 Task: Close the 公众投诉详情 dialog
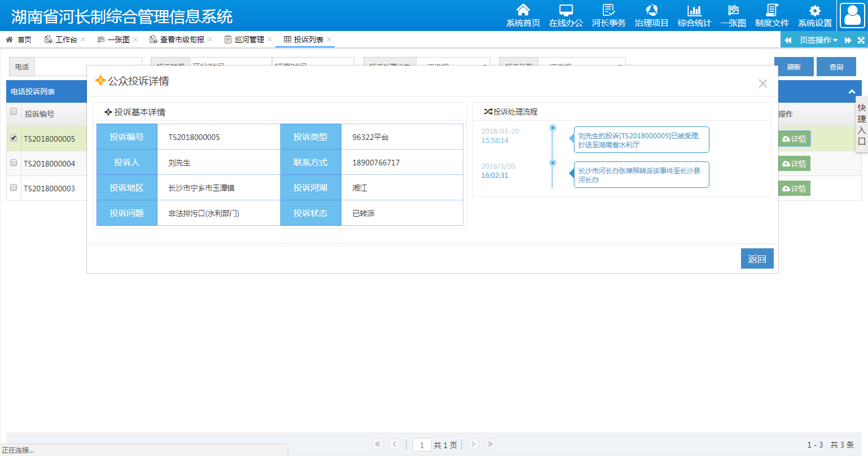pos(762,84)
